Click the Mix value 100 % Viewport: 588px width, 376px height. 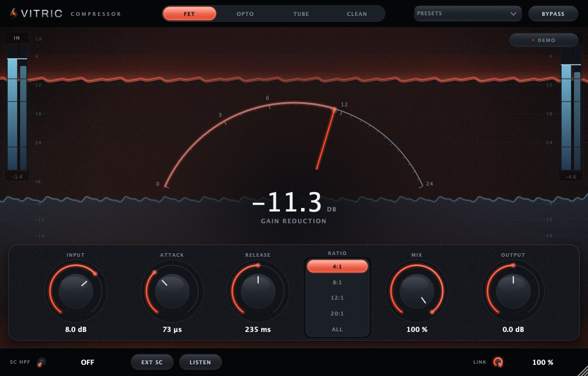point(417,330)
